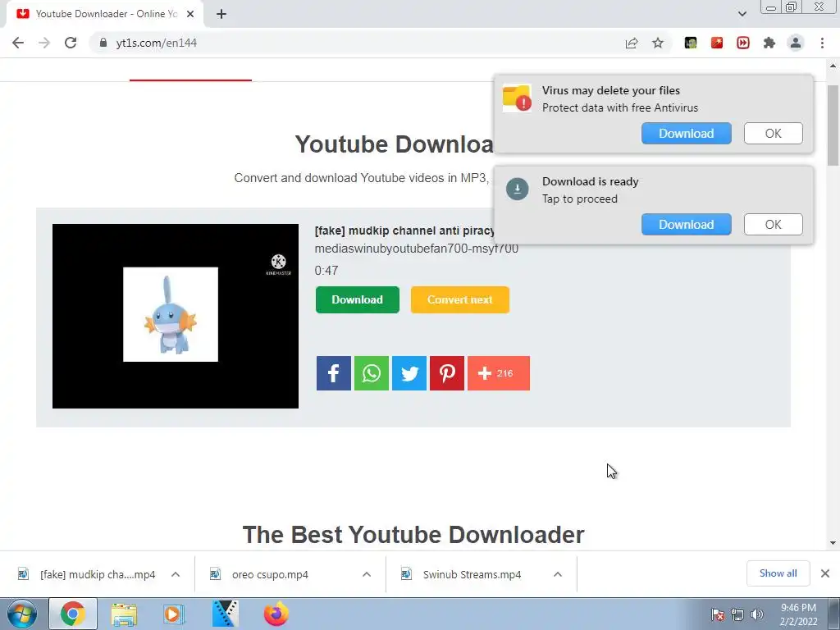Open the red wand extension icon
840x630 pixels.
pos(717,43)
